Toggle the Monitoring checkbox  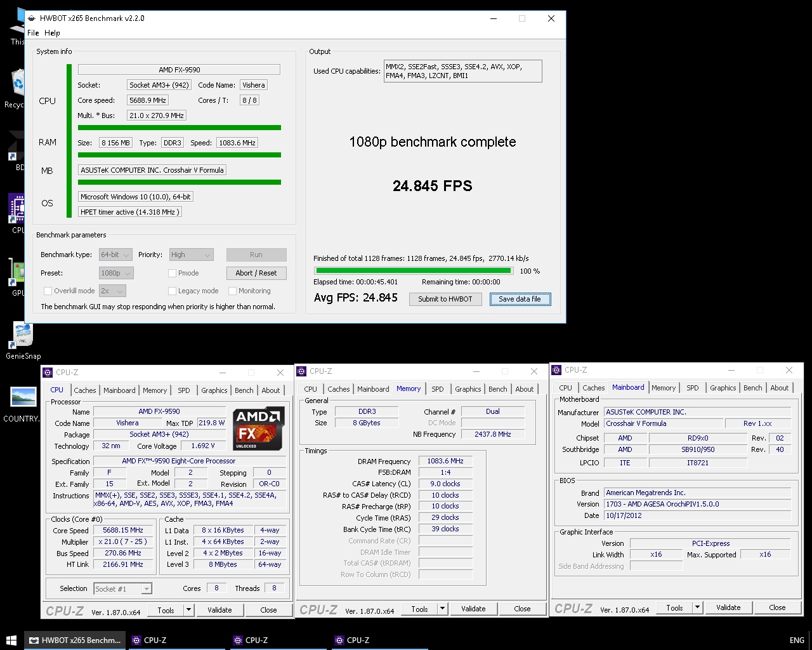(232, 291)
